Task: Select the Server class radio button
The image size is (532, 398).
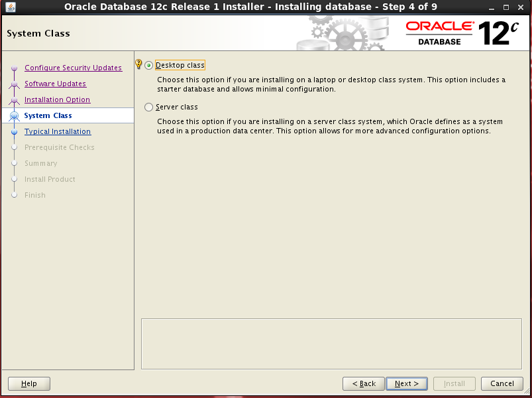Action: tap(148, 107)
